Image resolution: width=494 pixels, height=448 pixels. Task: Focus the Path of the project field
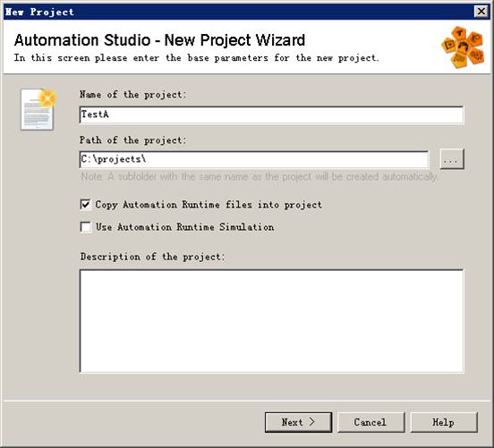(254, 160)
